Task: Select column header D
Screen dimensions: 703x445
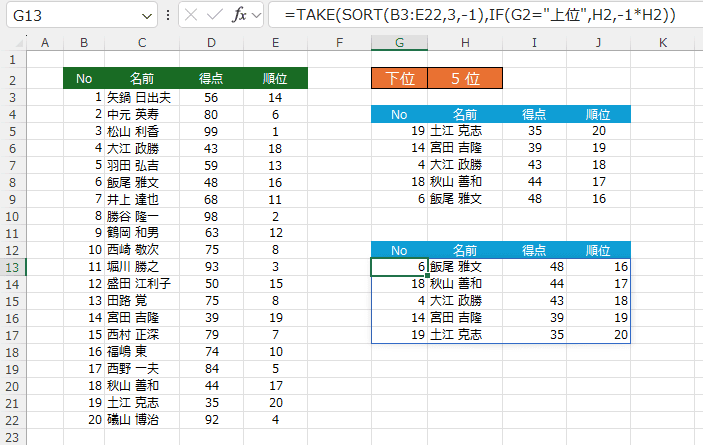Action: point(211,42)
